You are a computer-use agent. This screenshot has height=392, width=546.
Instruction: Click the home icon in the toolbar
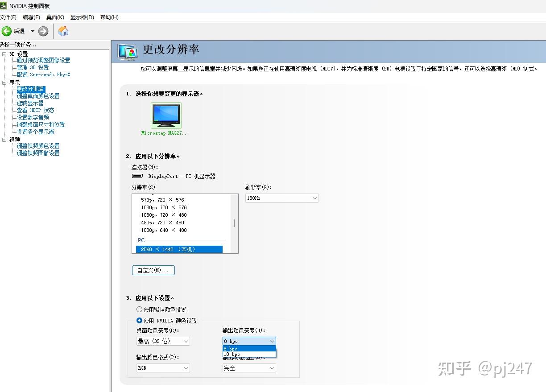coord(62,31)
